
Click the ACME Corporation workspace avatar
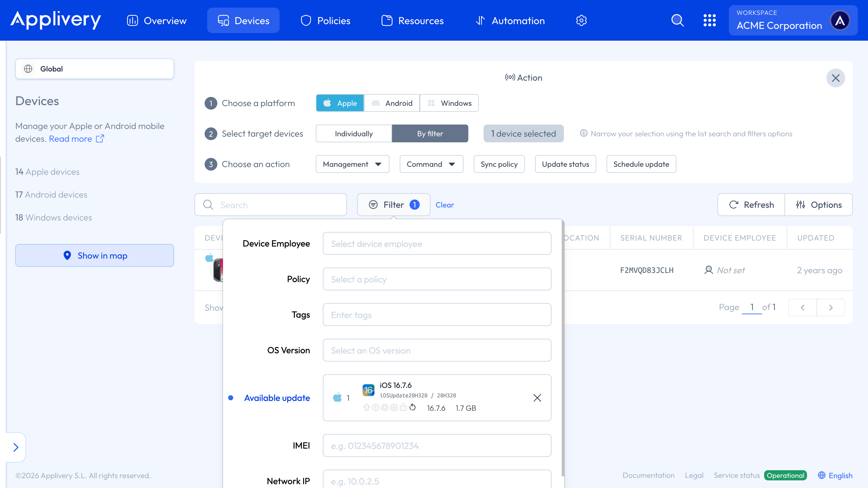(840, 21)
